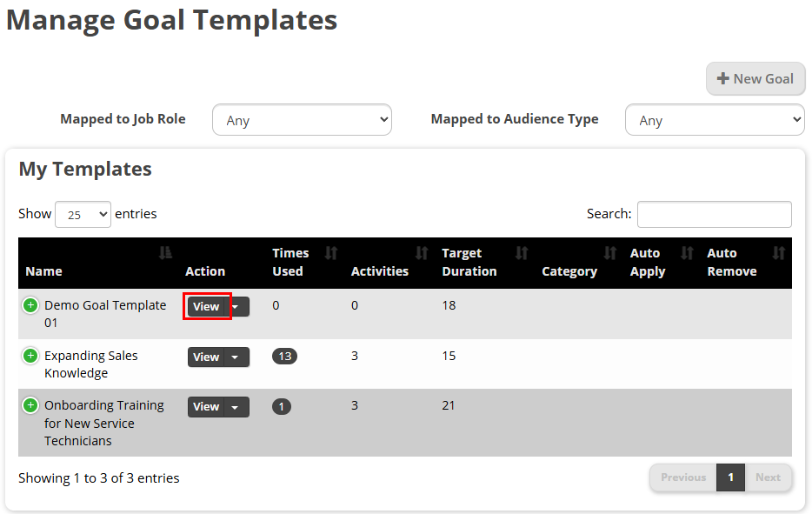Expand the Expanding Sales Knowledge row
Screen dimensions: 812x514
31,356
